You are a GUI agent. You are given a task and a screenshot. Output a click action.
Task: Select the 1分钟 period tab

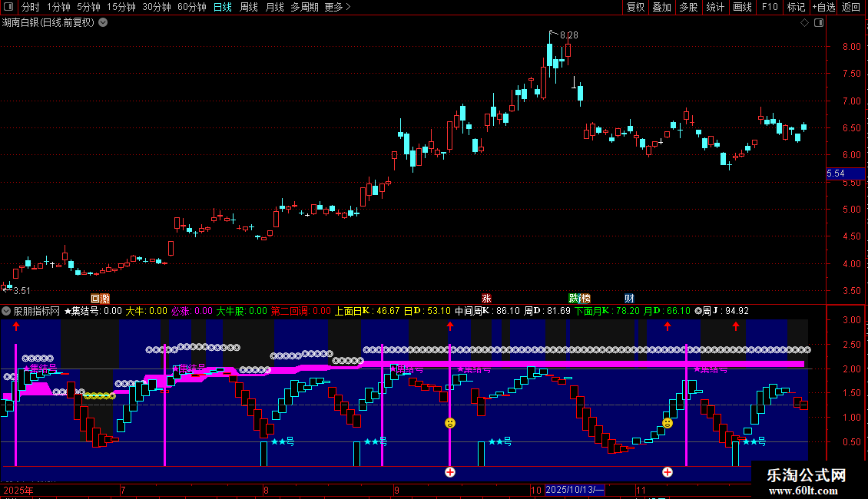pos(58,7)
